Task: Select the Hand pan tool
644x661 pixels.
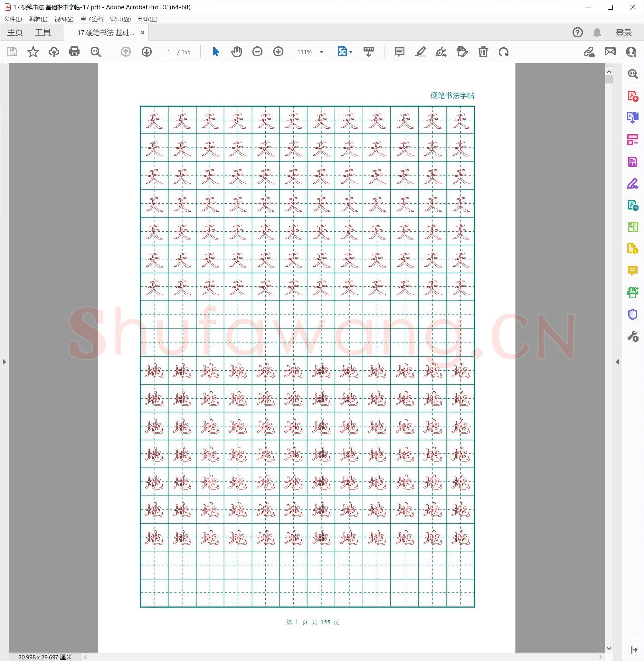Action: pyautogui.click(x=236, y=52)
